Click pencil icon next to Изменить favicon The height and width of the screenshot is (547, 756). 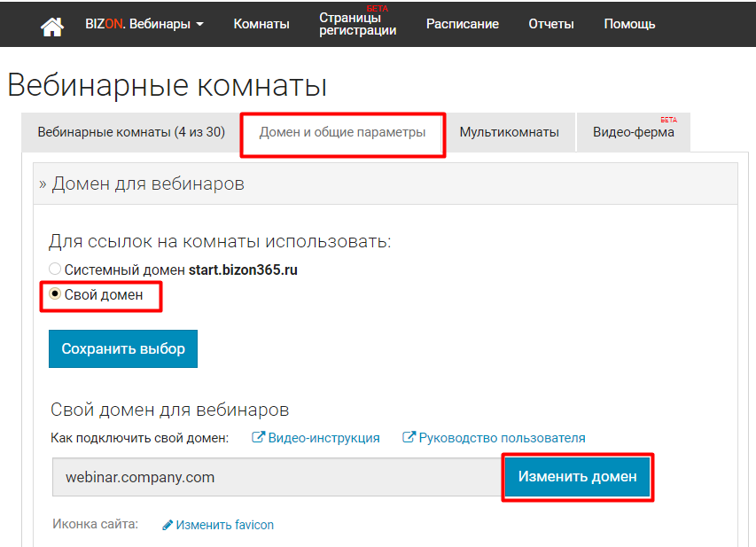coord(168,525)
